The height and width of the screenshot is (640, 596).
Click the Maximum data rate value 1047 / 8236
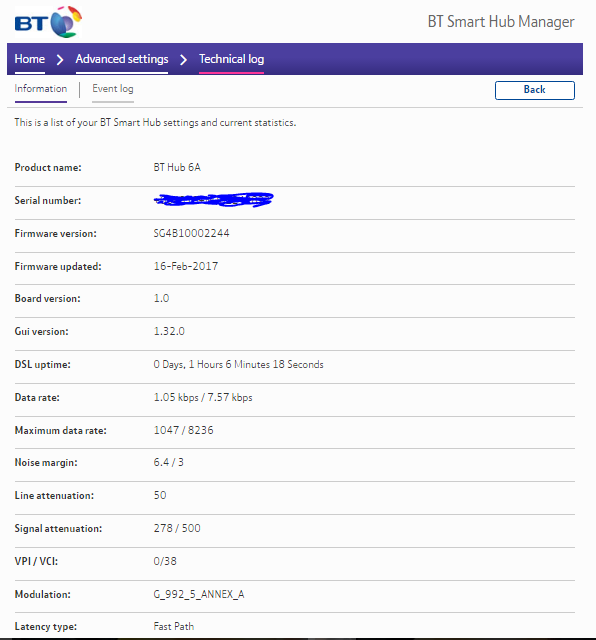point(183,430)
